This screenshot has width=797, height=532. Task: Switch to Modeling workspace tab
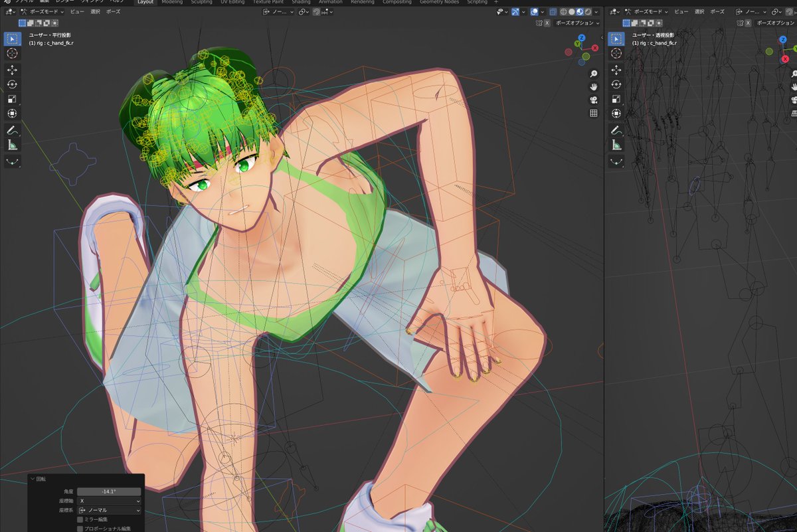pos(172,2)
